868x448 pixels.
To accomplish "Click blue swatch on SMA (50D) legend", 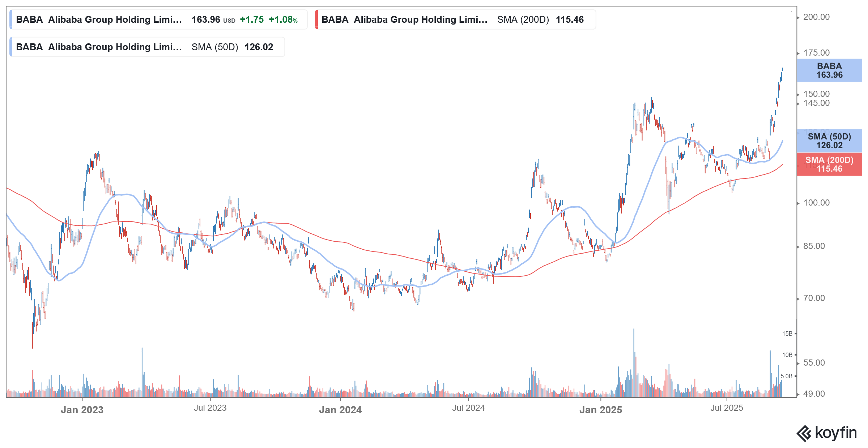I will [x=11, y=47].
